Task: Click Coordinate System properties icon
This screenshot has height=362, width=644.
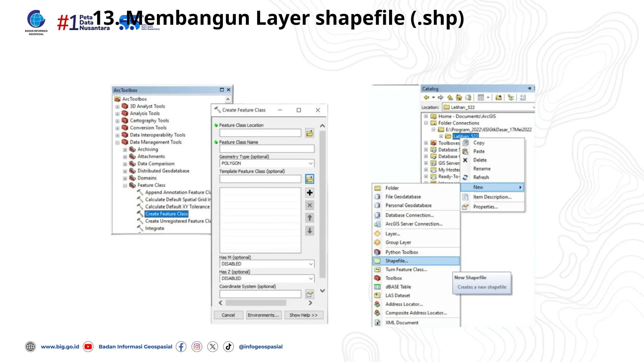Action: (309, 294)
